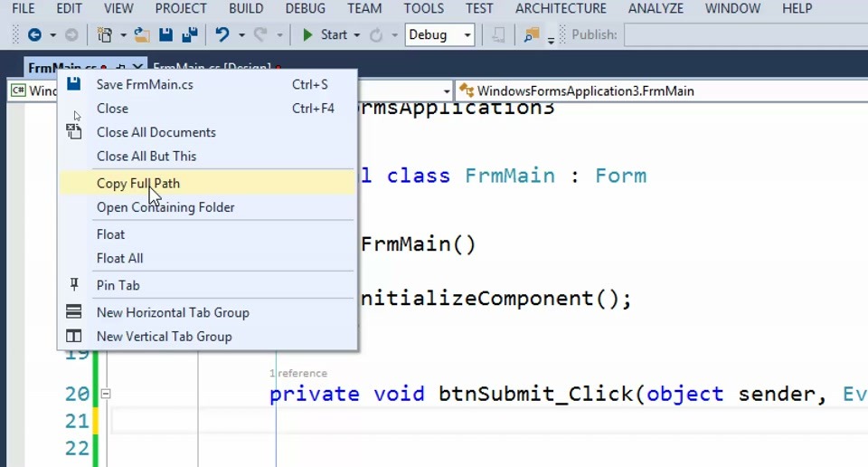Click the pin icon on FrmMain.cs tab

120,68
